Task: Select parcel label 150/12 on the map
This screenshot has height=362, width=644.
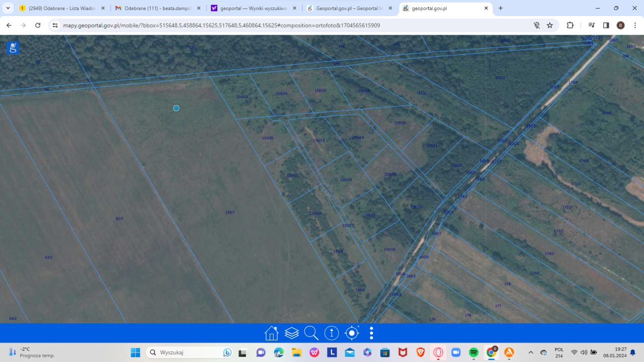Action: click(268, 138)
